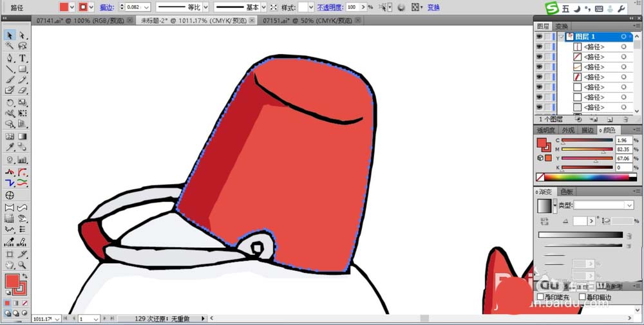Open fill color dropdown in control bar
Viewport: 644px width, 325px height.
point(72,7)
